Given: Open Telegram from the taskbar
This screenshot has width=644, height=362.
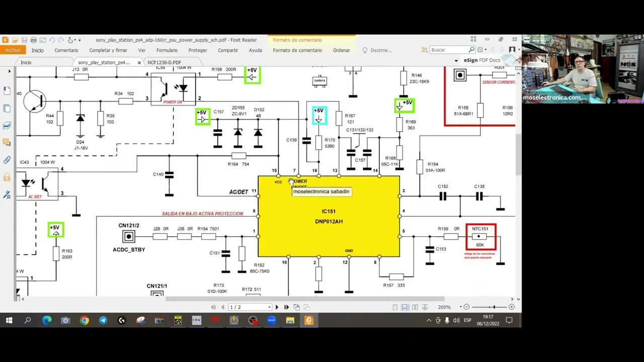Looking at the screenshot, I should click(103, 320).
